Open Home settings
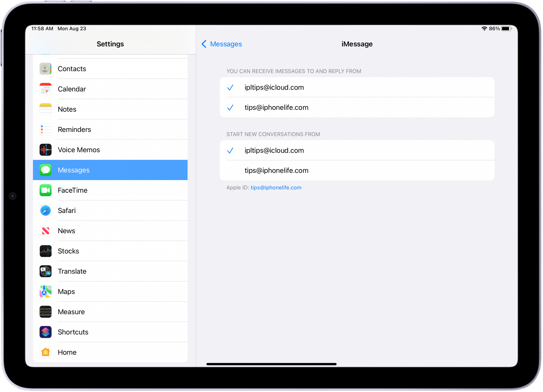 pyautogui.click(x=110, y=353)
